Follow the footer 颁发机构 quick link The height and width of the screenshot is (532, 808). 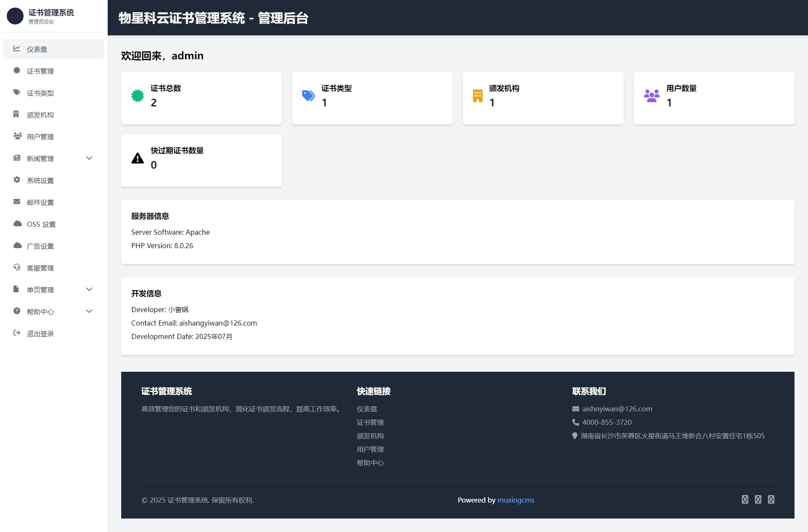tap(370, 436)
